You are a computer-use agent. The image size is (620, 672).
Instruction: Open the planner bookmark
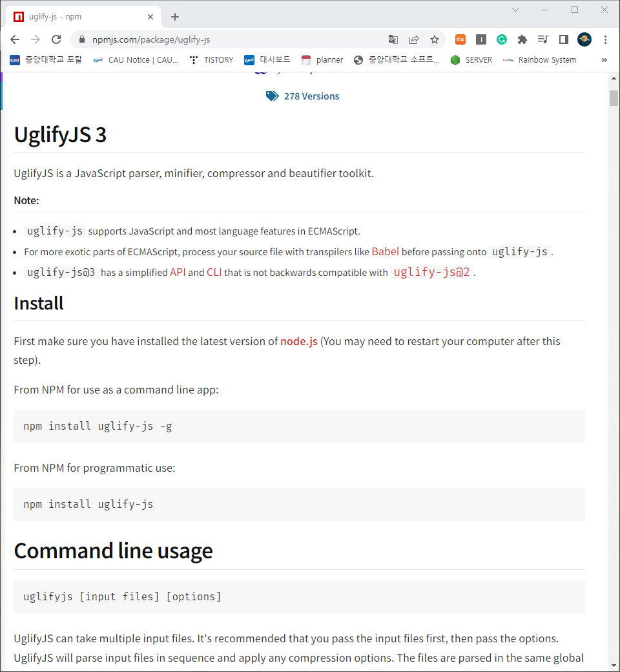click(x=322, y=60)
